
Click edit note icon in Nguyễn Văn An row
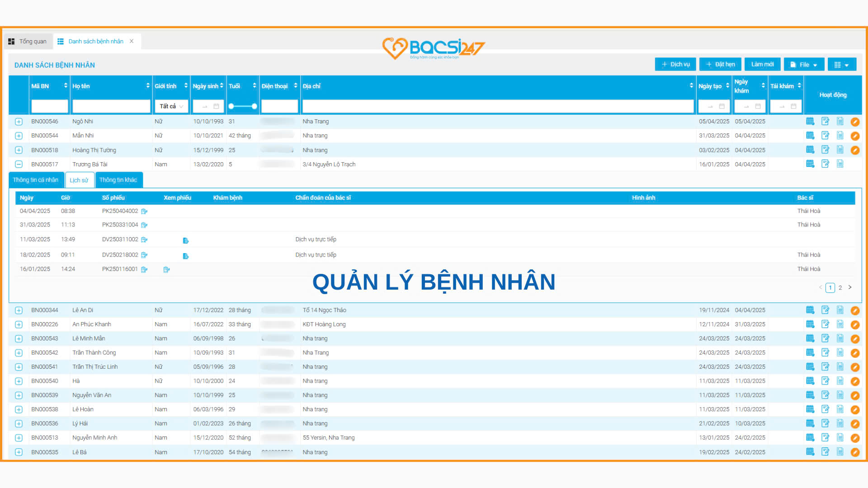(x=825, y=395)
